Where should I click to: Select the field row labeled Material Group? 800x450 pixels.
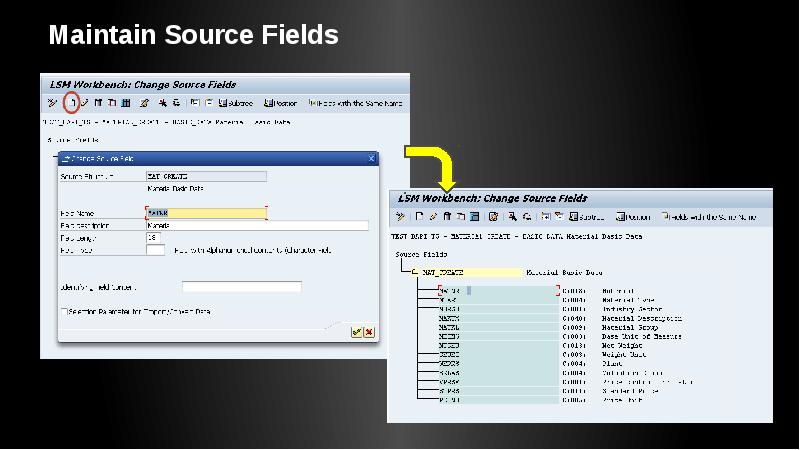(x=549, y=328)
